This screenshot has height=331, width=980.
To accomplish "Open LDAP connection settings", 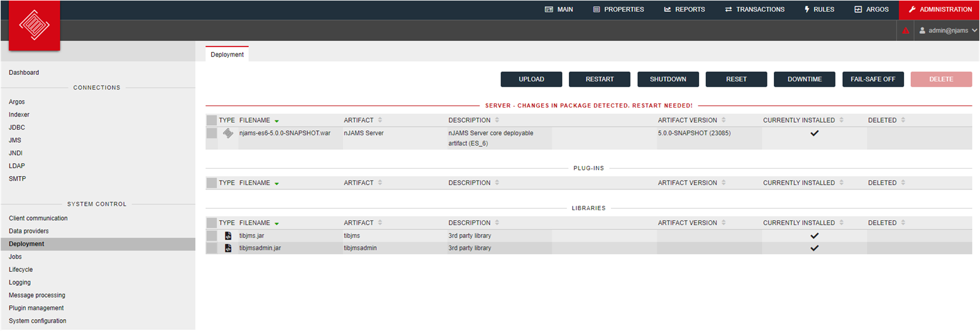I will 17,165.
